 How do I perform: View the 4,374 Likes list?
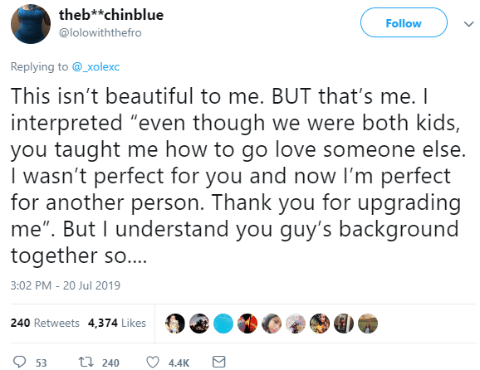pos(117,323)
